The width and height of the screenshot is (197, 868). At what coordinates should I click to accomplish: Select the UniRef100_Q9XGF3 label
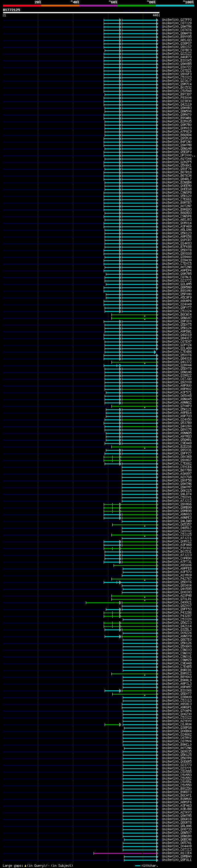click(x=177, y=74)
